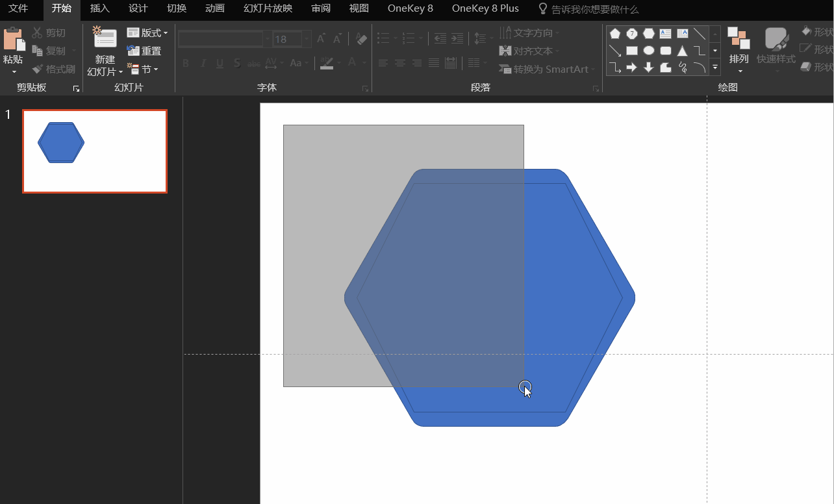
Task: Open the Align Text (对齐文本) dropdown
Action: pos(529,51)
